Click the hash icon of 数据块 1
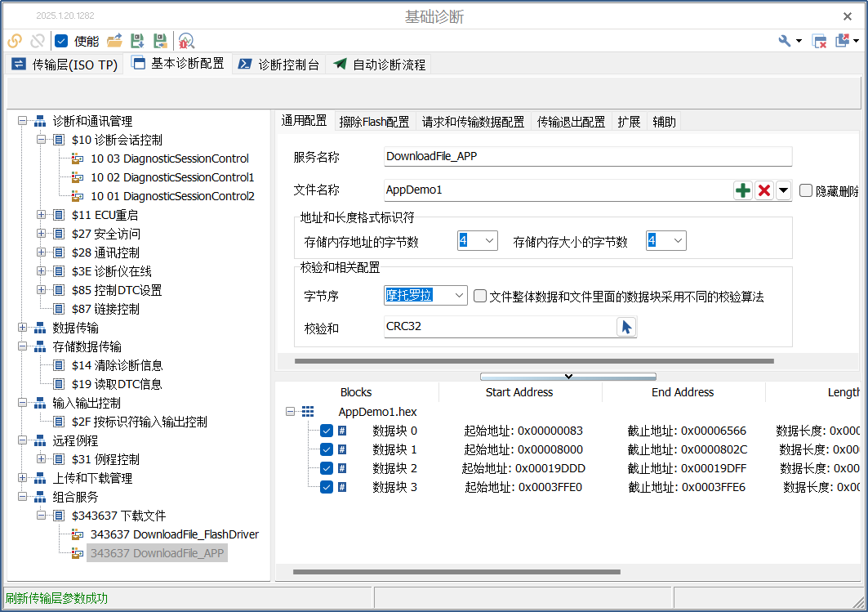The image size is (868, 612). click(x=342, y=449)
